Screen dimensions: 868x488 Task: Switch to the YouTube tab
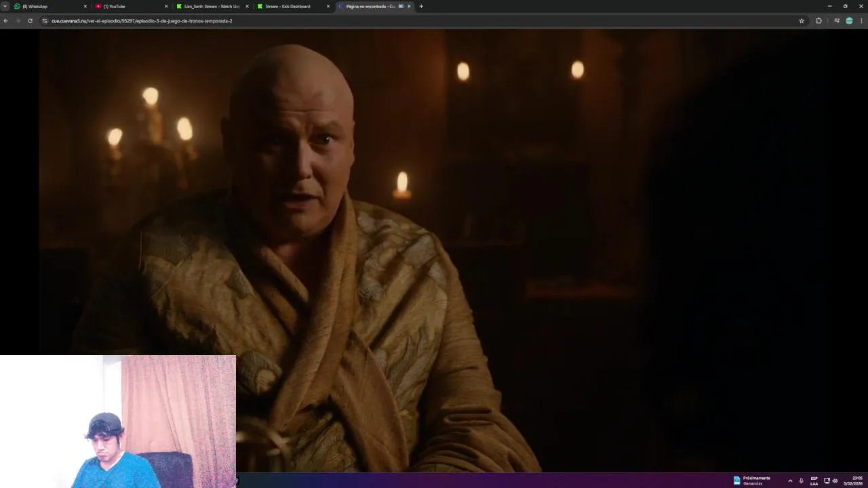click(132, 6)
